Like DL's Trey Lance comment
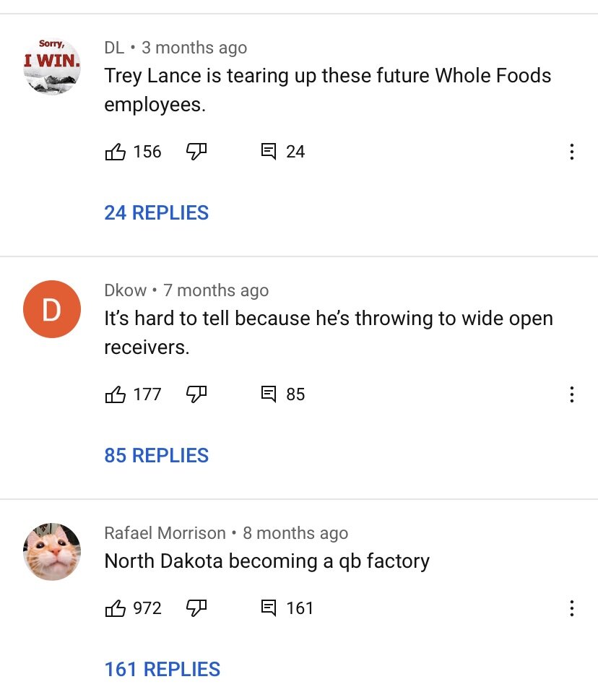Screen dimensions: 598x700 coord(116,152)
